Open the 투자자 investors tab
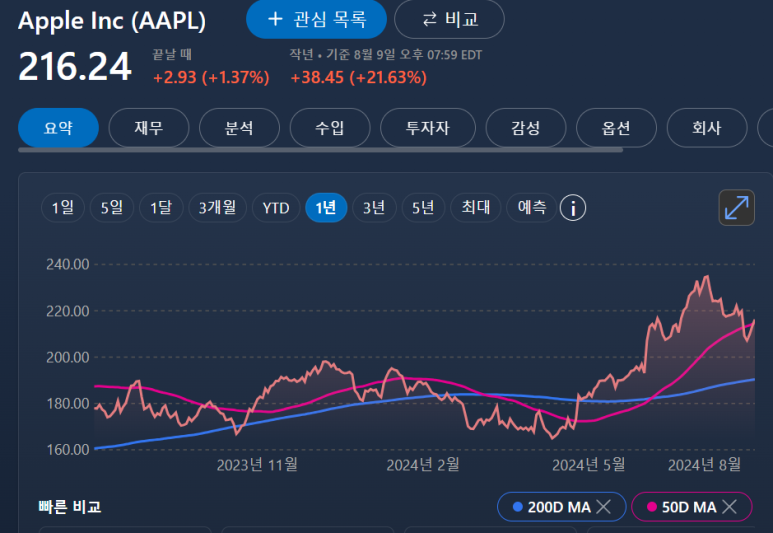Screen dimensions: 773x533 (428, 128)
